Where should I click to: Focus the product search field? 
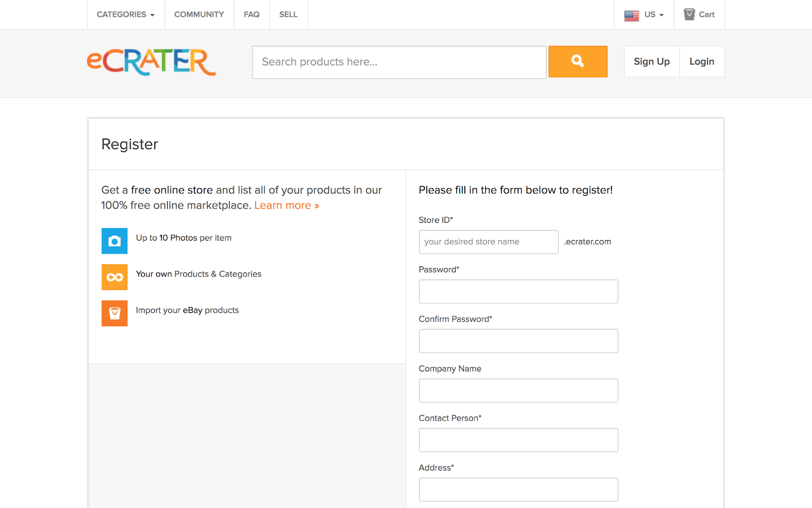click(x=399, y=62)
